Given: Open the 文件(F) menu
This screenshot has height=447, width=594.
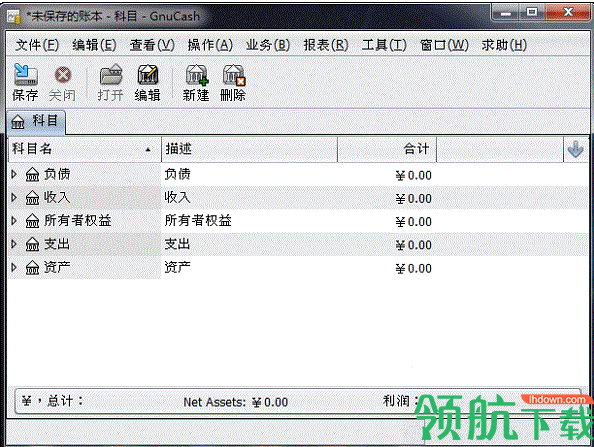Looking at the screenshot, I should pyautogui.click(x=37, y=45).
